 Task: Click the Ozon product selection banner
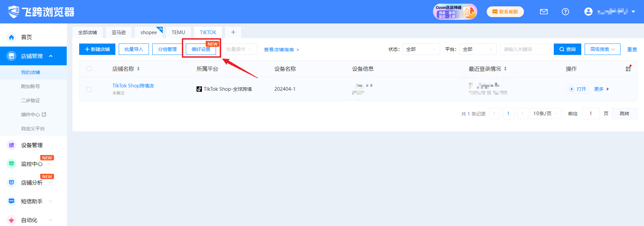454,12
